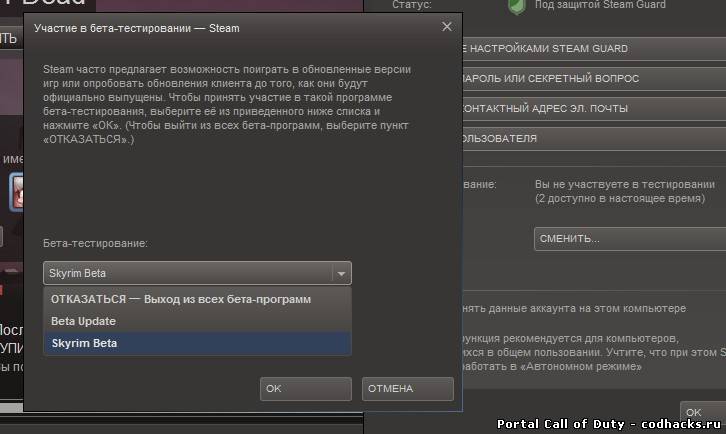This screenshot has width=726, height=434.
Task: Click the Steam Guard shield icon
Action: [x=517, y=6]
